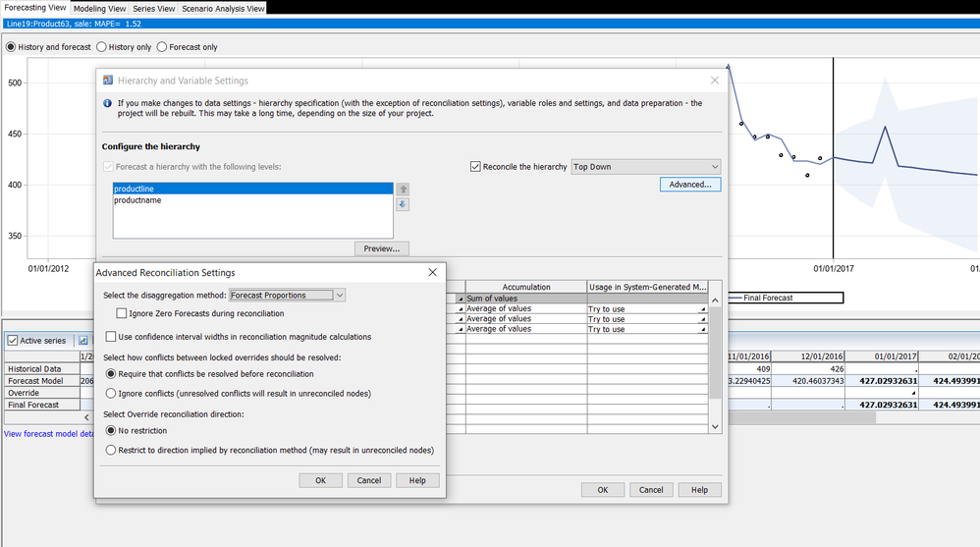Close the Hierarchy and Variable Settings dialog
This screenshot has height=547, width=980.
(x=714, y=80)
